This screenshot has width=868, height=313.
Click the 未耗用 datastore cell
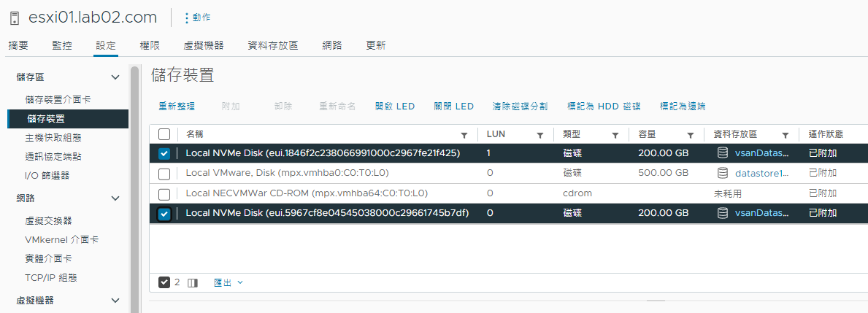pyautogui.click(x=727, y=193)
